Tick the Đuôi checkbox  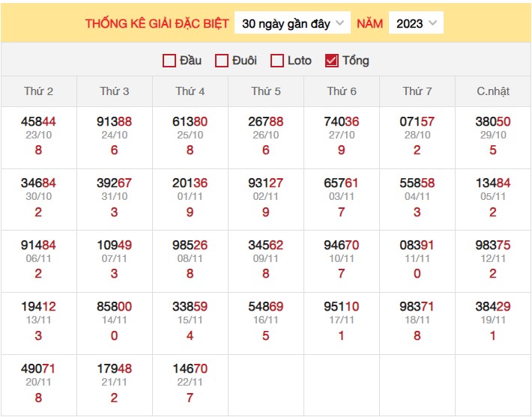[222, 61]
